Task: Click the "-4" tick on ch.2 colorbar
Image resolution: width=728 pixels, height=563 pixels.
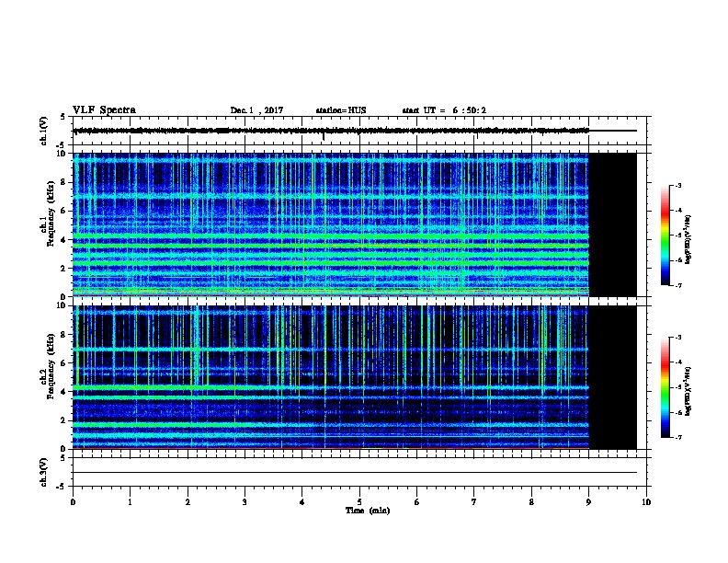Action: [678, 362]
